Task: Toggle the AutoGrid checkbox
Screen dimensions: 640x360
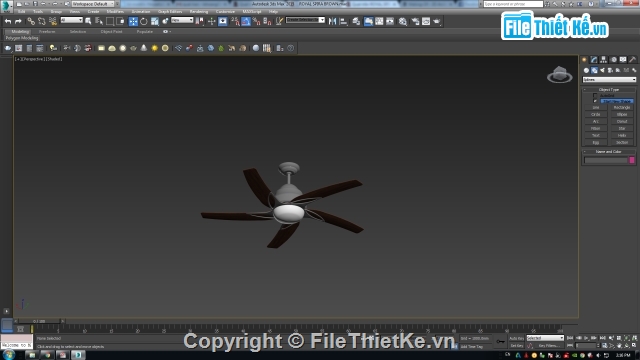Action: click(x=595, y=96)
